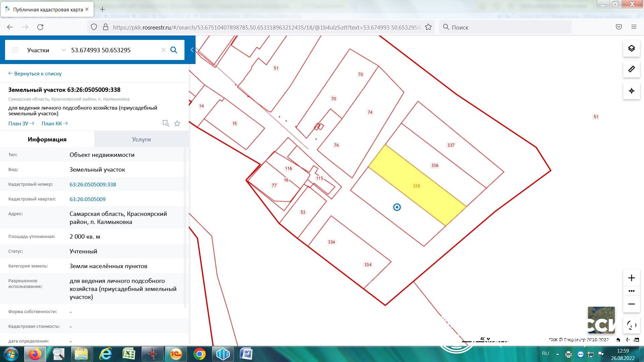Click the locate my position icon
The width and height of the screenshot is (644, 362).
click(631, 91)
